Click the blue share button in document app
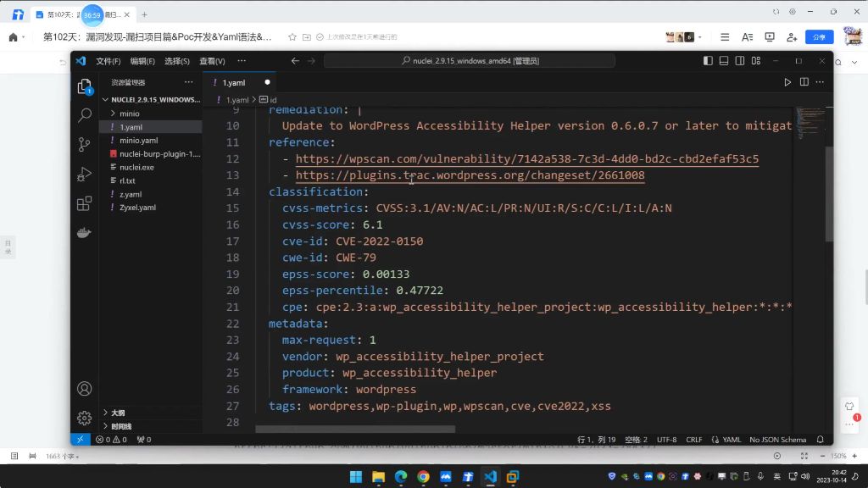Image resolution: width=868 pixels, height=488 pixels. click(x=820, y=37)
